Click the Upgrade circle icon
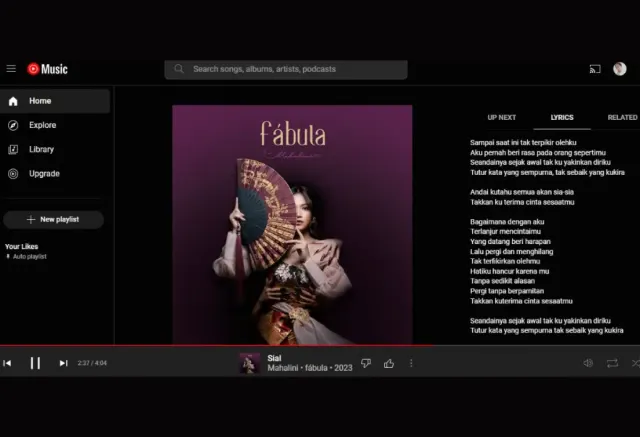The image size is (640, 437). [13, 174]
